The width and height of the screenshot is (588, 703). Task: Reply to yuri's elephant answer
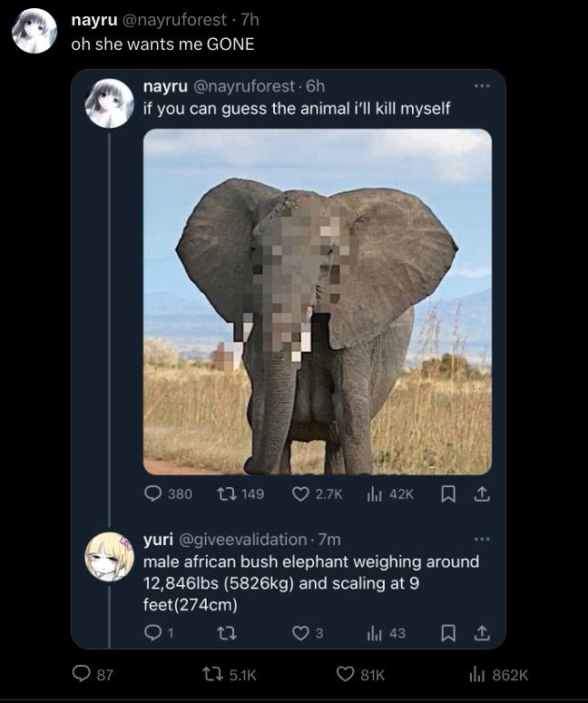(158, 632)
